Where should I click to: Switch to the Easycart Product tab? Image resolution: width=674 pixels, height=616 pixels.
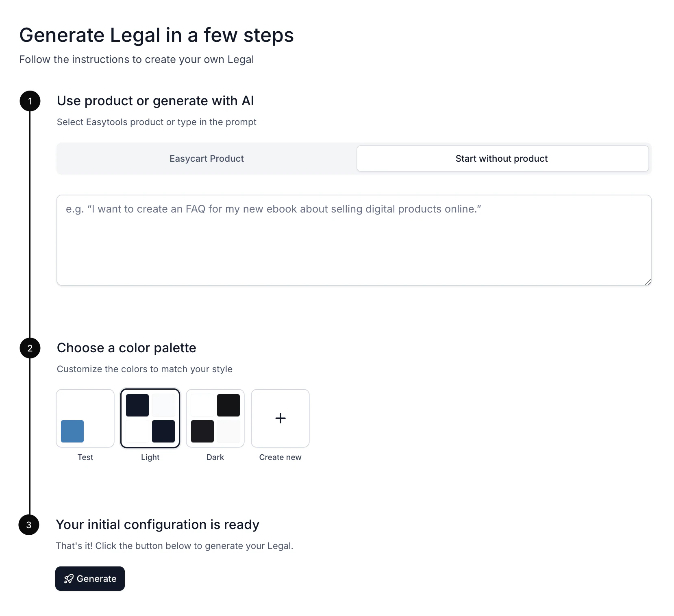(207, 158)
